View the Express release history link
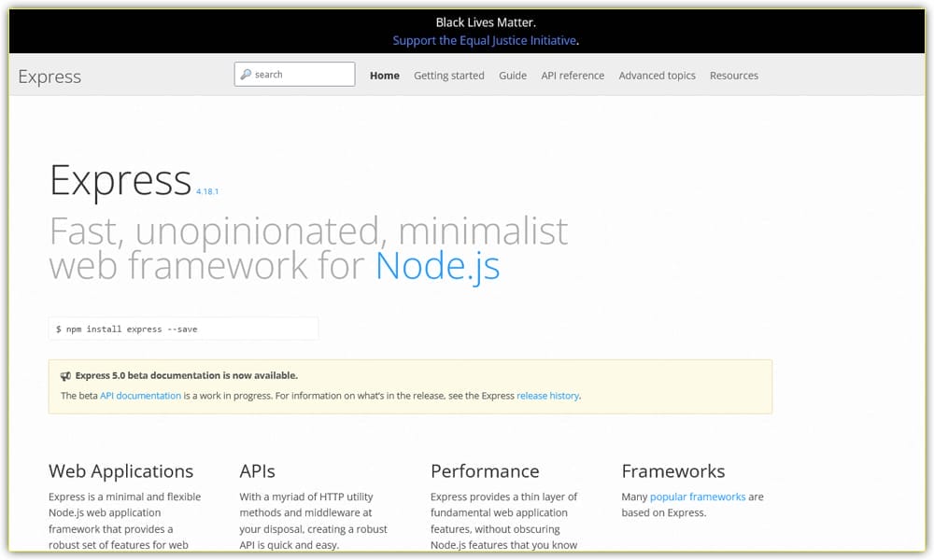 tap(548, 395)
